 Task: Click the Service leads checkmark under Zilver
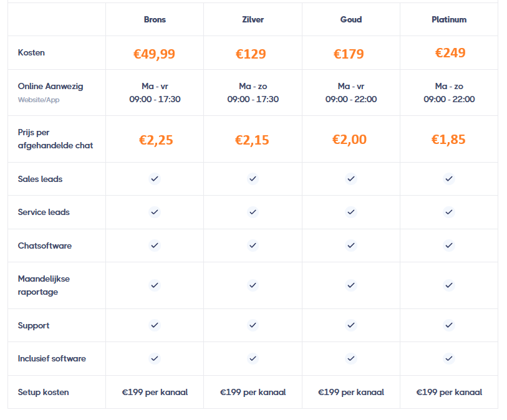coord(253,212)
